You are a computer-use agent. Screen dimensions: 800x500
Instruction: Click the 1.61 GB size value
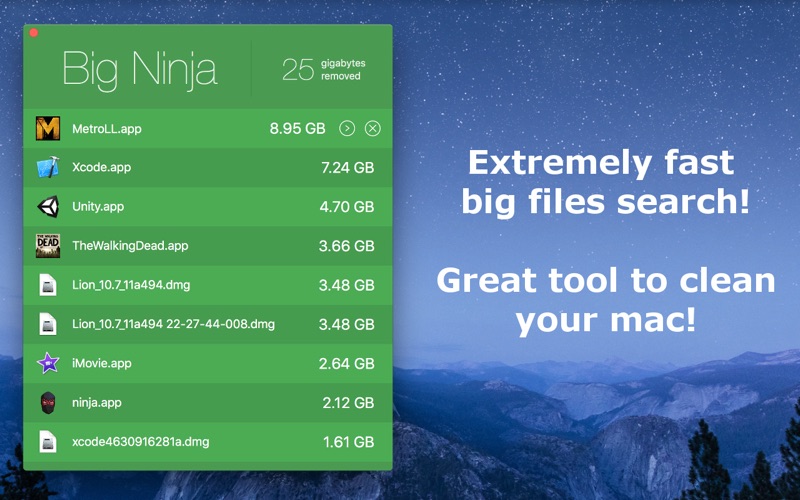tap(348, 442)
